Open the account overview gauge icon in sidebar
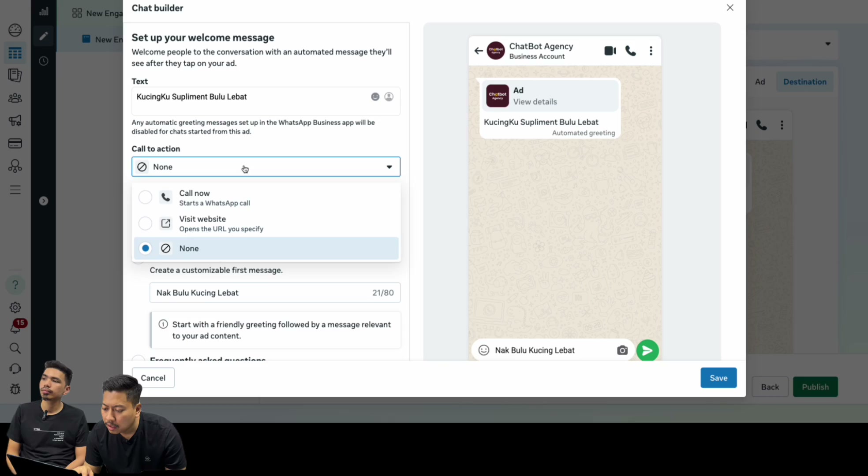The width and height of the screenshot is (868, 476). pos(15,30)
